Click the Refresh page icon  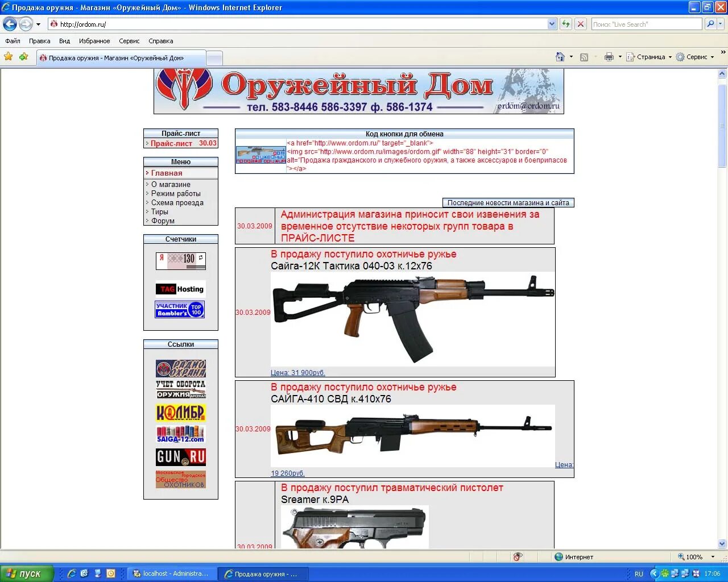pos(565,24)
